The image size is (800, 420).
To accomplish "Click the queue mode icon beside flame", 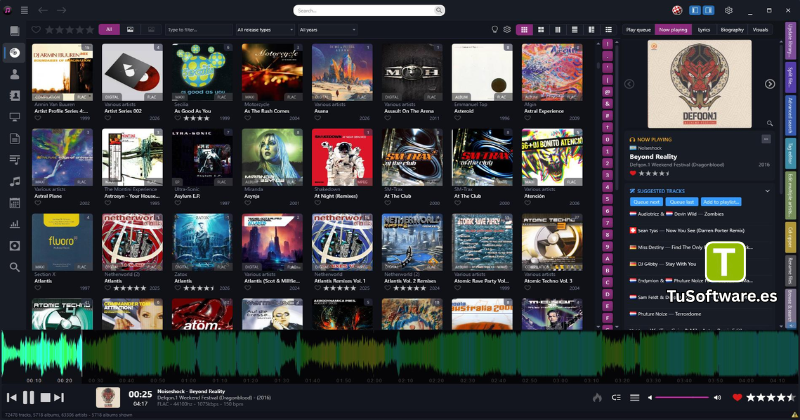I will (616, 398).
